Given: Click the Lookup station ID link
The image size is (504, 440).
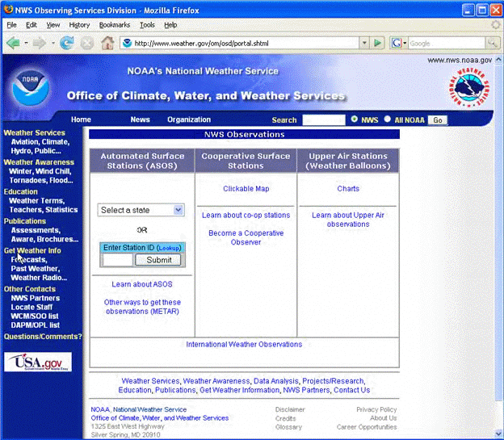Looking at the screenshot, I should click(169, 248).
